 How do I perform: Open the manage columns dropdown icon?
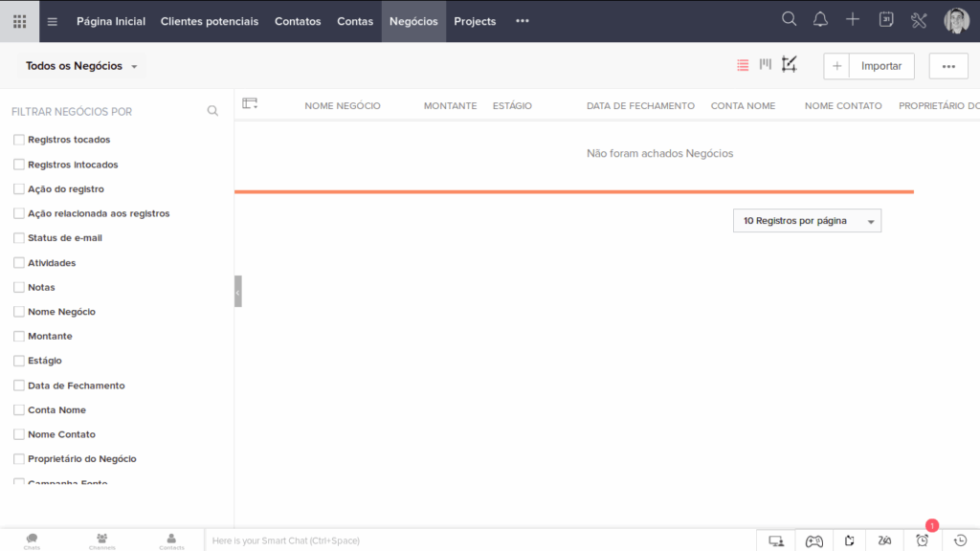click(250, 103)
